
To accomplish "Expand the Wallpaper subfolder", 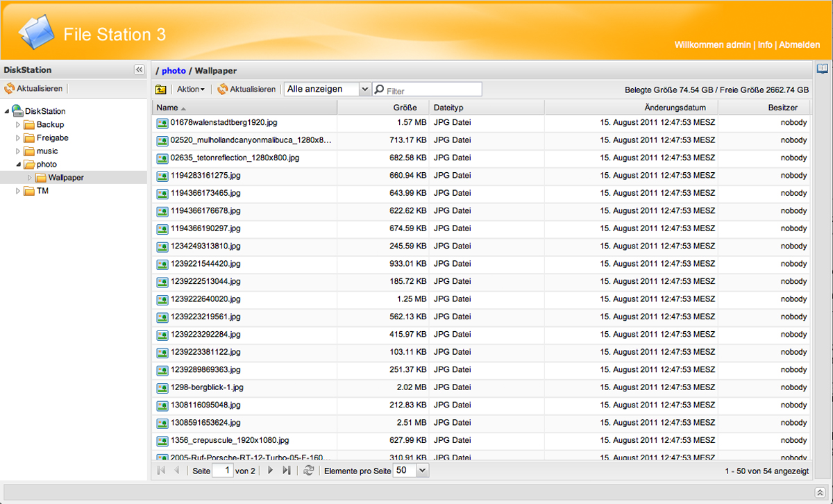I will click(30, 178).
